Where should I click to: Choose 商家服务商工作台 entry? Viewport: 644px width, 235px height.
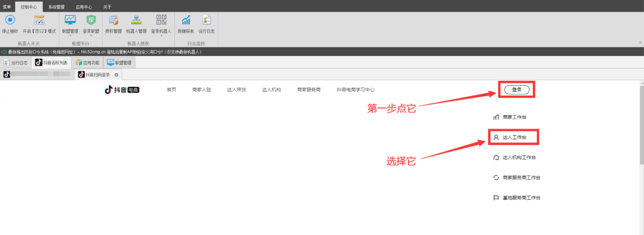point(517,178)
